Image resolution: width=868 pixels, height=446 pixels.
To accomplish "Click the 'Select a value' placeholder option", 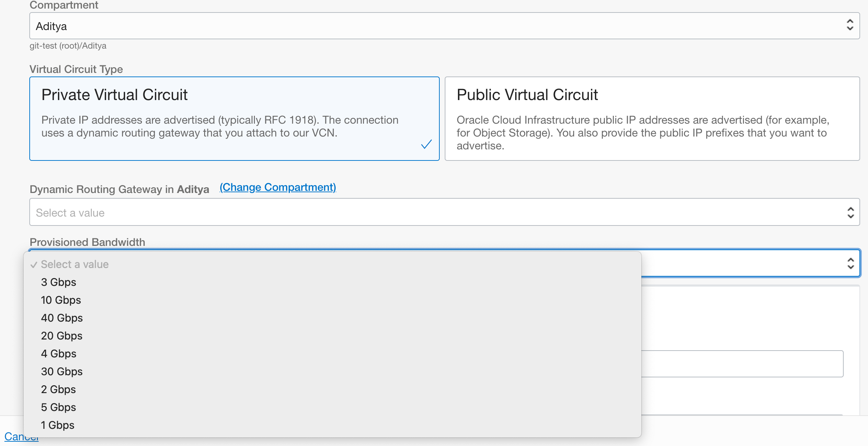I will 75,264.
